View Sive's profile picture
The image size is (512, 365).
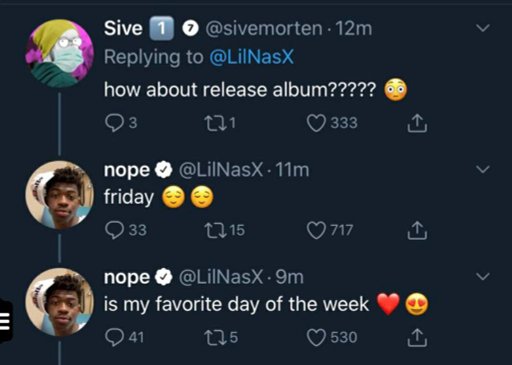pyautogui.click(x=60, y=53)
